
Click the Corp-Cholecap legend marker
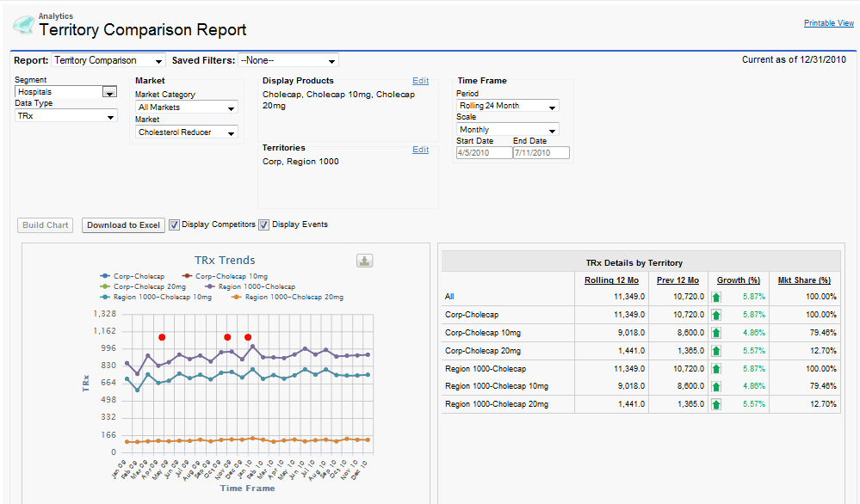coord(105,276)
